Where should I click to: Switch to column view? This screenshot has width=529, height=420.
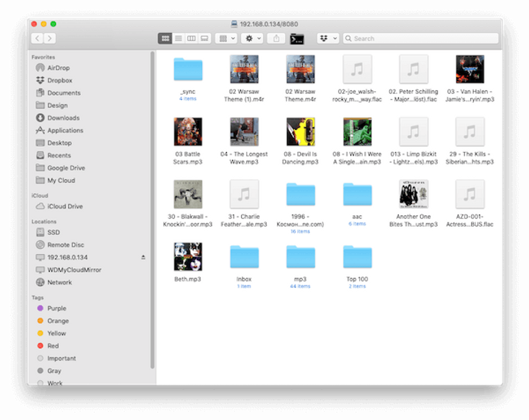click(191, 38)
